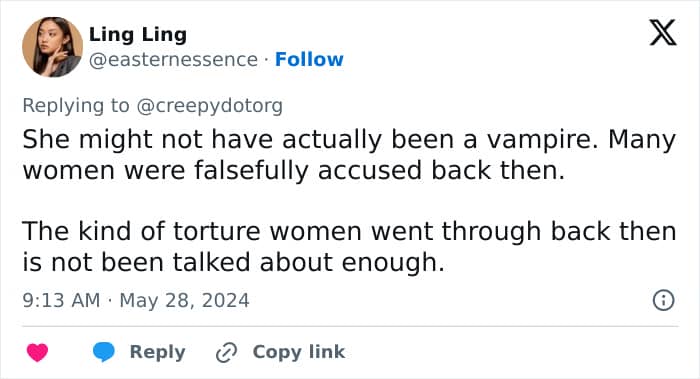700x379 pixels.
Task: Click the Reply text label
Action: 158,352
